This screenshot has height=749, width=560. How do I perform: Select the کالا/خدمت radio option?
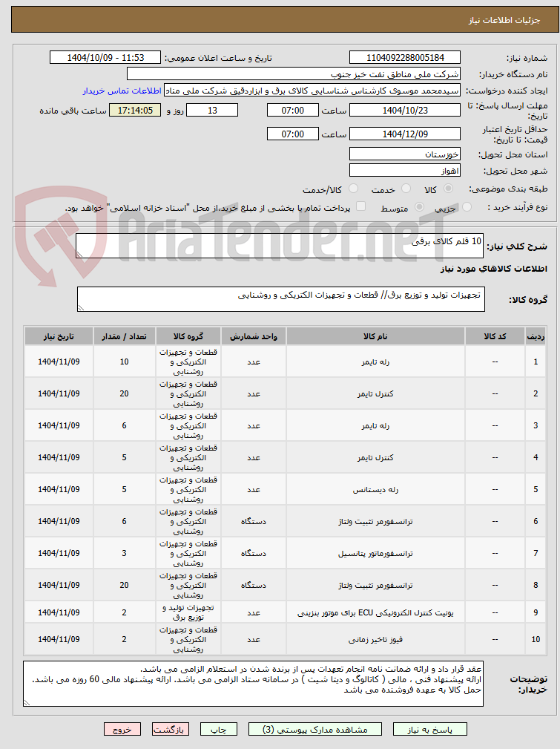353,189
